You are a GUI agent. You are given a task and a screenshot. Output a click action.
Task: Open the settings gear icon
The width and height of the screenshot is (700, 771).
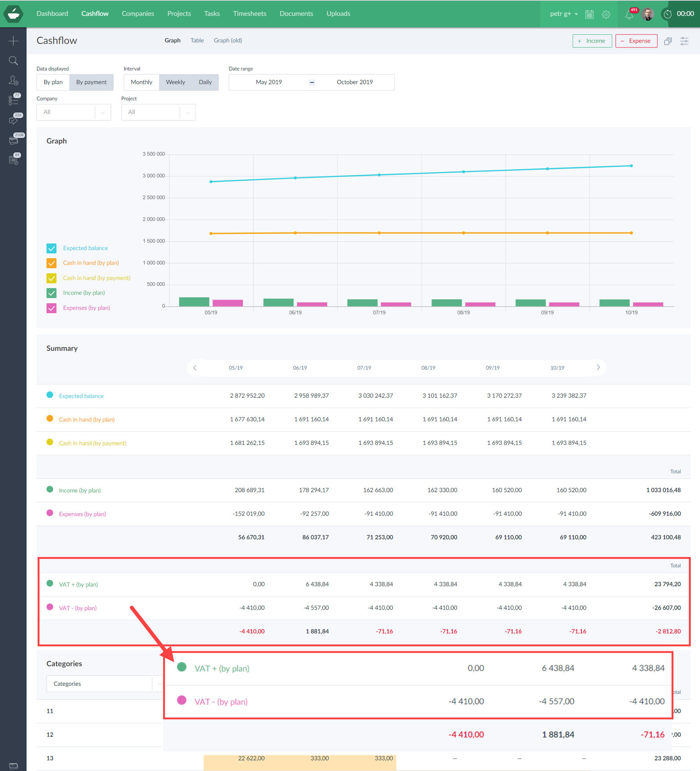pyautogui.click(x=606, y=14)
